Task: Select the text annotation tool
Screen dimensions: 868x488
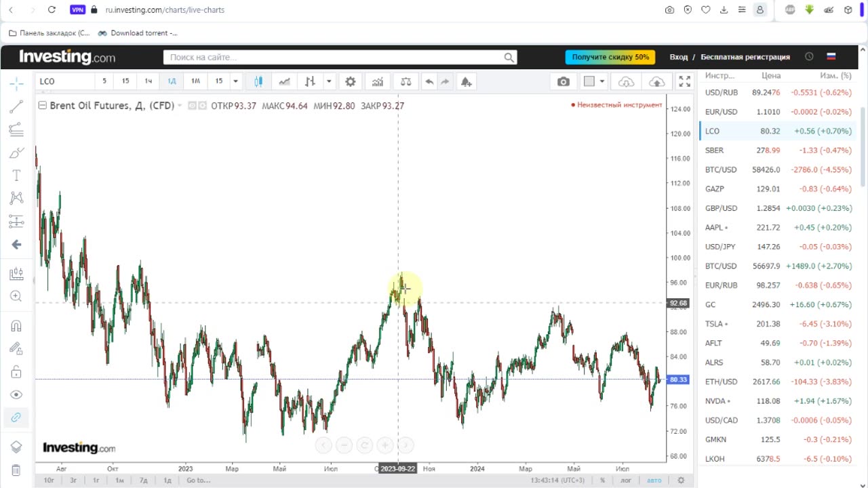Action: 16,176
